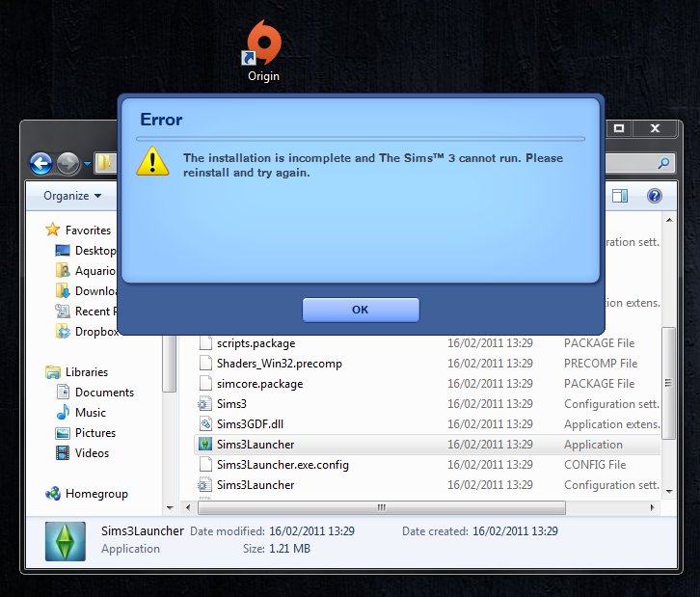Click Date modified value in details pane
700x597 pixels.
click(x=311, y=531)
